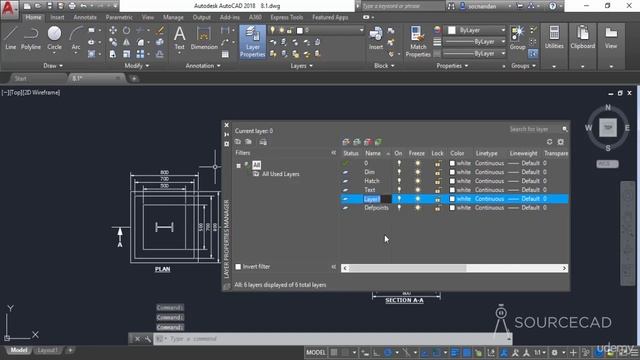Toggle On bulb for Defpoints layer
Image resolution: width=640 pixels, height=360 pixels.
click(x=399, y=208)
